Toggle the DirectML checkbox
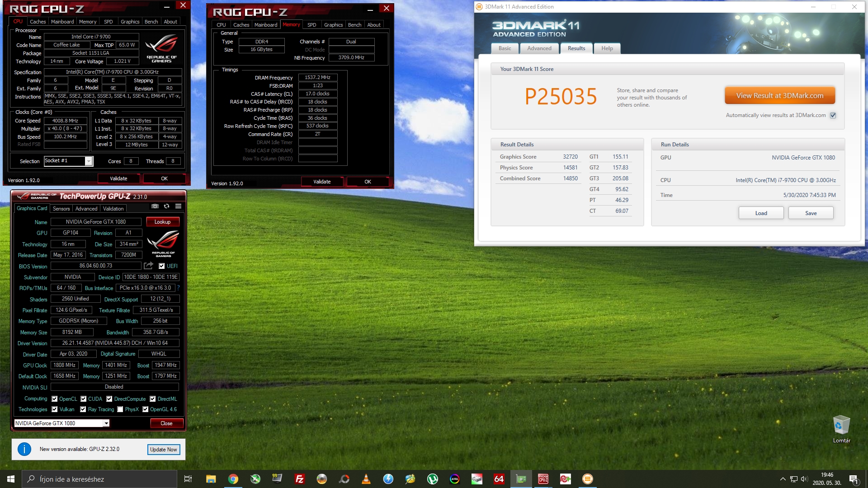868x488 pixels. [x=153, y=399]
